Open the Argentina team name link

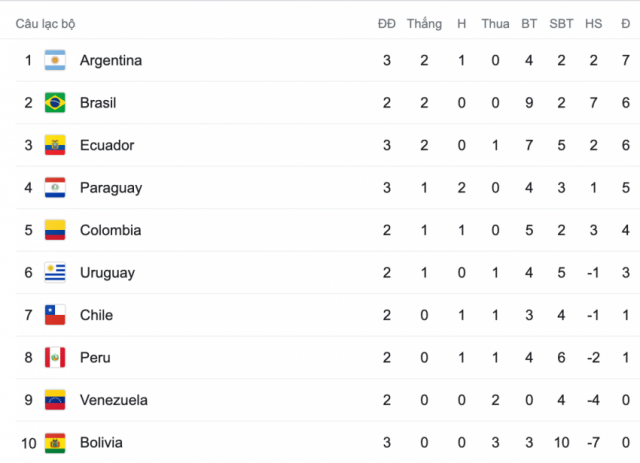click(x=111, y=60)
